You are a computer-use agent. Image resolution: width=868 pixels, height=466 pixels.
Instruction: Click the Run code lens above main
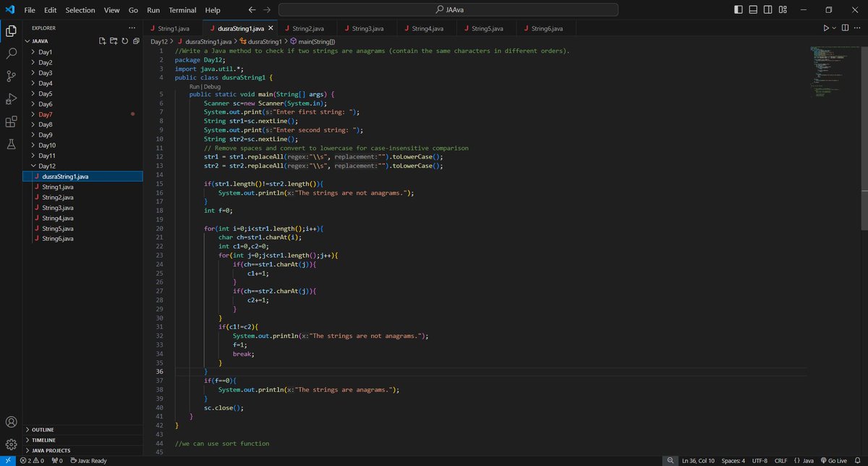click(194, 86)
